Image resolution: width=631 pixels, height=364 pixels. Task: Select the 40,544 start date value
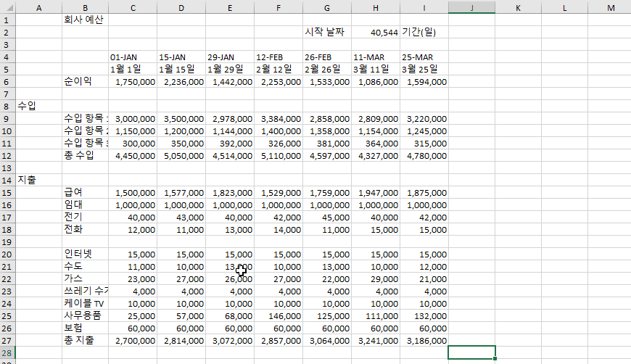tap(376, 32)
